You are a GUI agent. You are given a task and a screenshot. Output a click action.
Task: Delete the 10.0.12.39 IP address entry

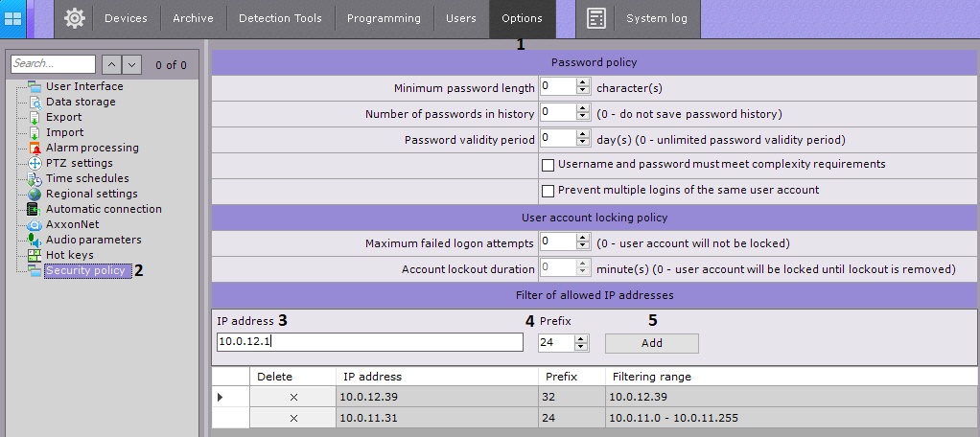293,397
